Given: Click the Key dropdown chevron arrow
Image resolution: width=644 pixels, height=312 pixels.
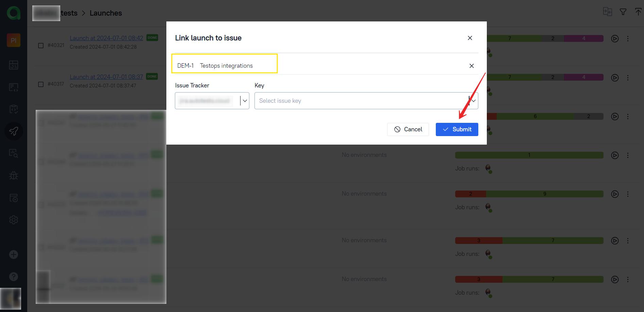Looking at the screenshot, I should pyautogui.click(x=473, y=101).
